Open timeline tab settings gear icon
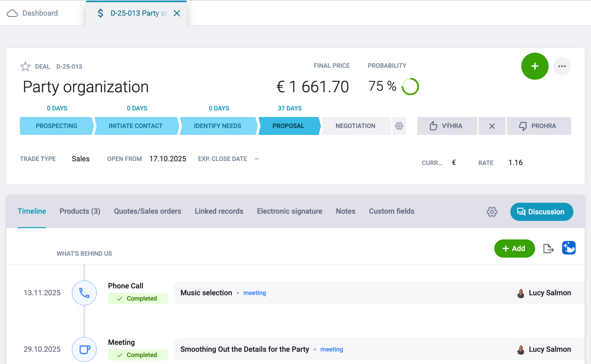This screenshot has height=364, width=591. [x=492, y=212]
